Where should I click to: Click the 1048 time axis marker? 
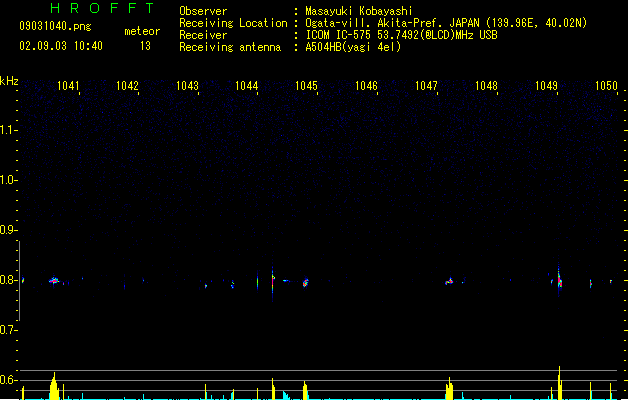(486, 86)
